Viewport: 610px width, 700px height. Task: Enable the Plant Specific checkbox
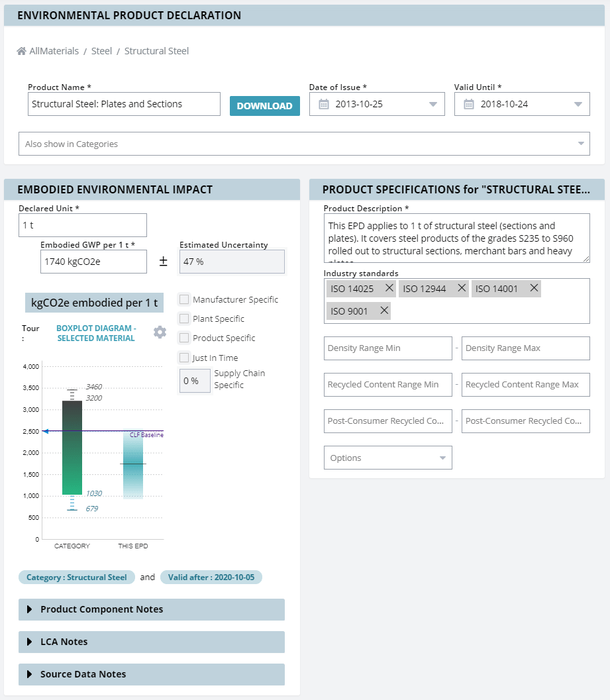(184, 318)
